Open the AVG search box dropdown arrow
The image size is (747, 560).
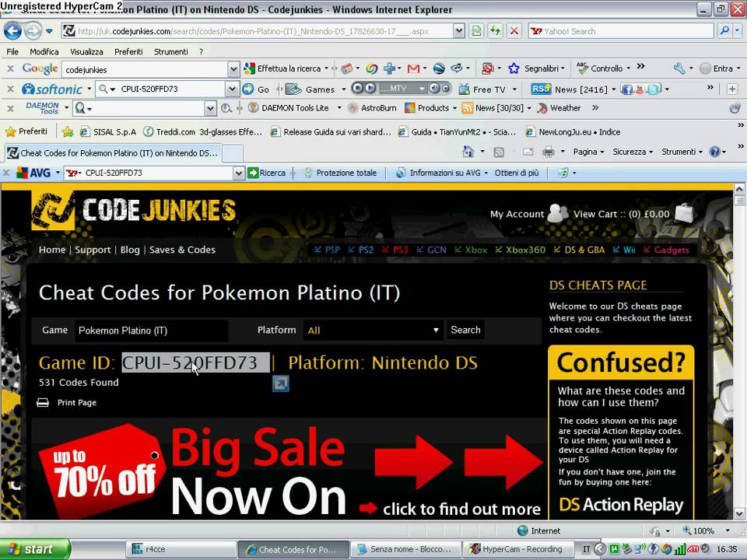tap(239, 173)
